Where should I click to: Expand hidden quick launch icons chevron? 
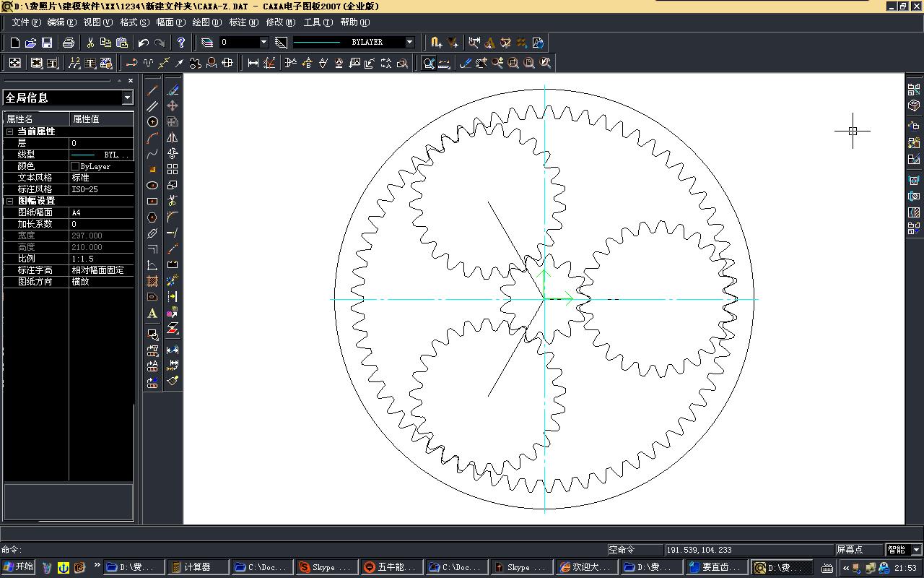pyautogui.click(x=97, y=566)
